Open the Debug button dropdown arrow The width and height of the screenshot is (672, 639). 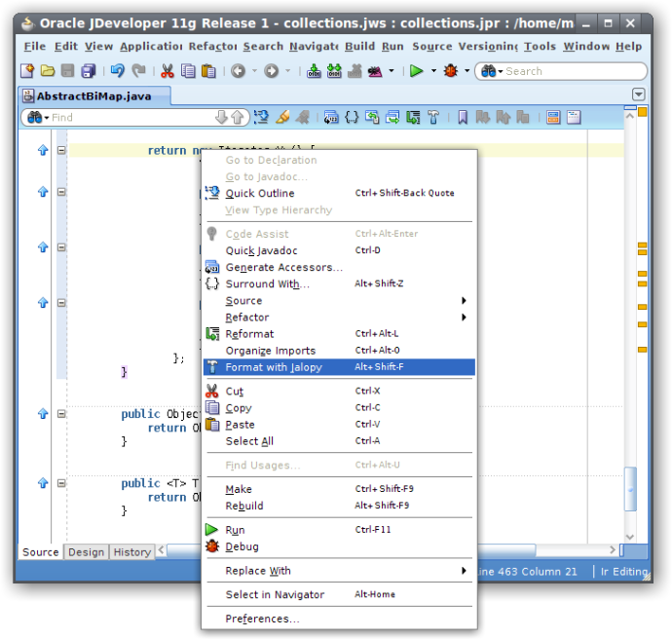[x=467, y=71]
